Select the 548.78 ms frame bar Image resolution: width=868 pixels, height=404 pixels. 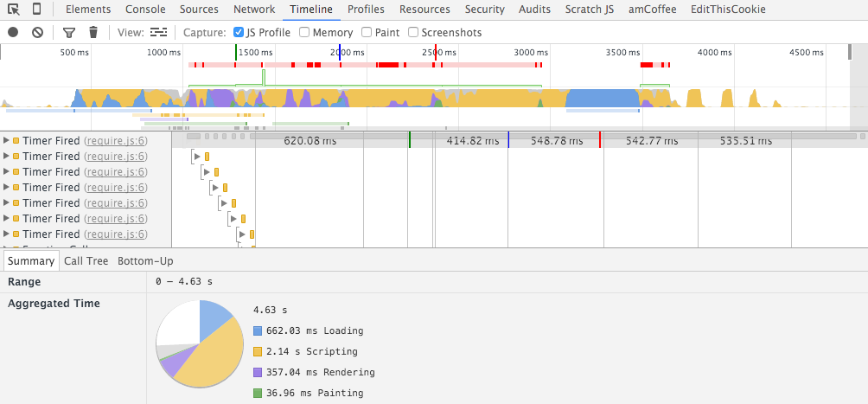point(557,141)
